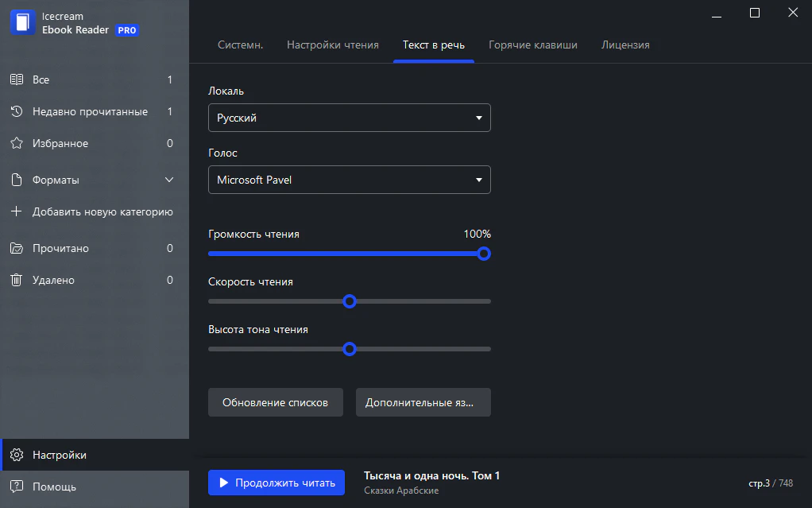Click the Icecream Ebook Reader logo icon
This screenshot has height=508, width=812.
[x=22, y=23]
